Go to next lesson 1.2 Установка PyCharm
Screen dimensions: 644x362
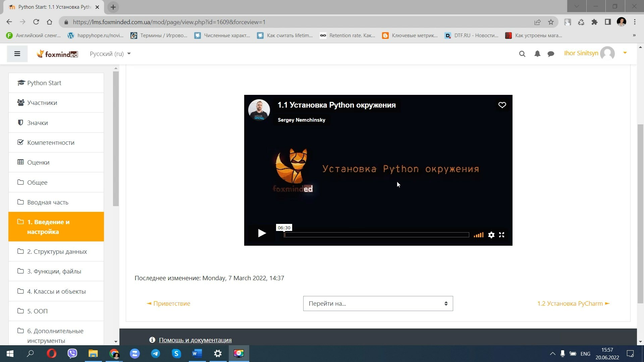(x=573, y=303)
